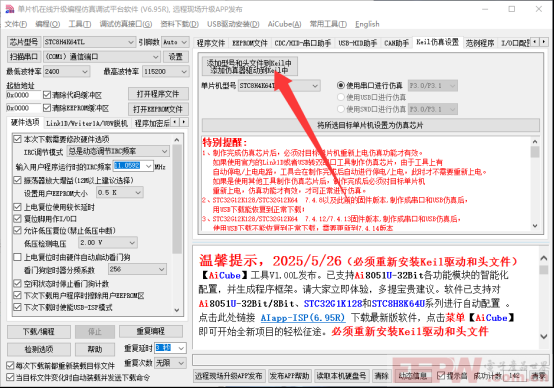This screenshot has width=554, height=388.
Task: Switch to the 程序文件 tab
Action: click(x=211, y=43)
